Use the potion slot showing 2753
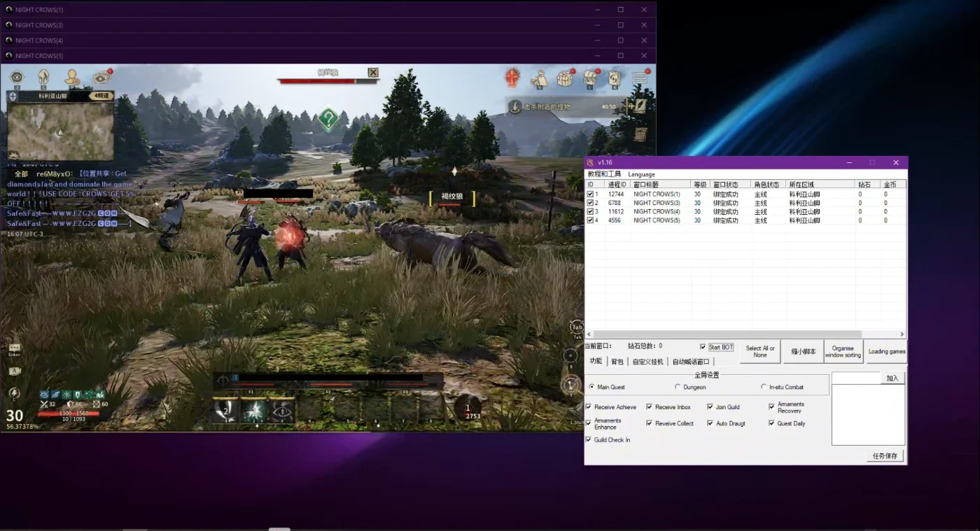 click(x=468, y=408)
